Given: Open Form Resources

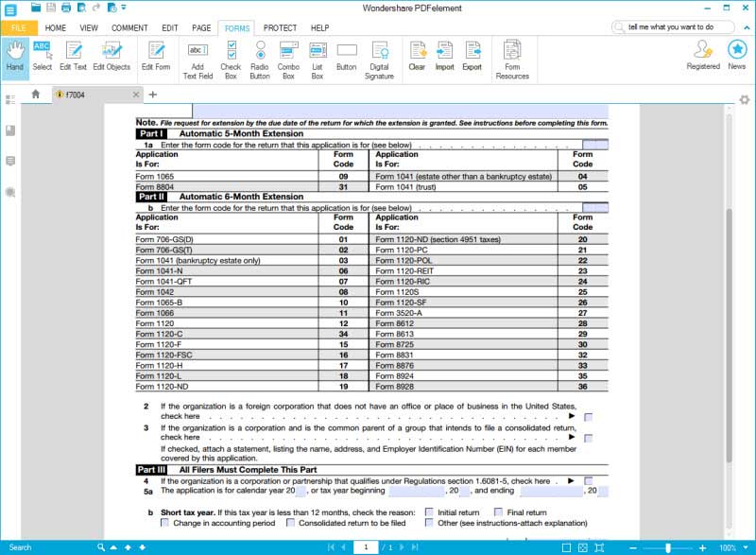Looking at the screenshot, I should [512, 61].
